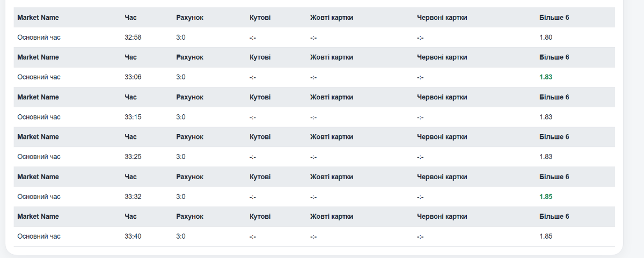Viewport: 644px width, 258px height.
Task: Click the 33:06 time cell
Action: tap(133, 77)
